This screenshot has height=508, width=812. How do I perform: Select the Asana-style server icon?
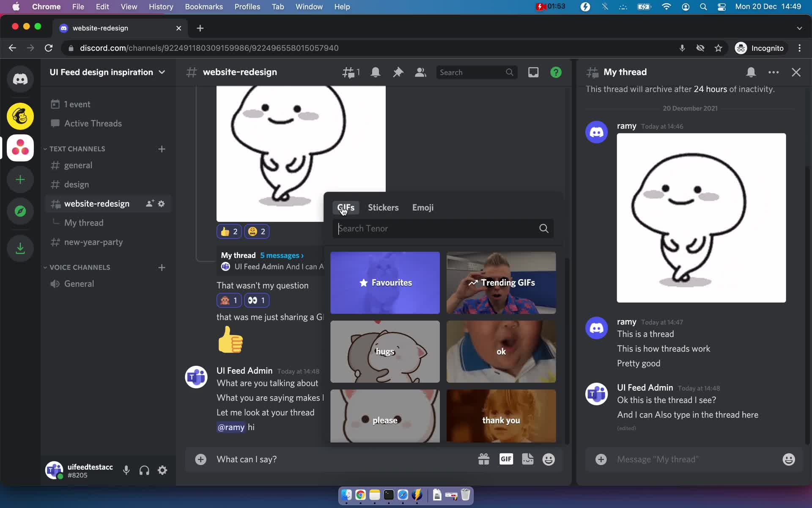tap(20, 148)
